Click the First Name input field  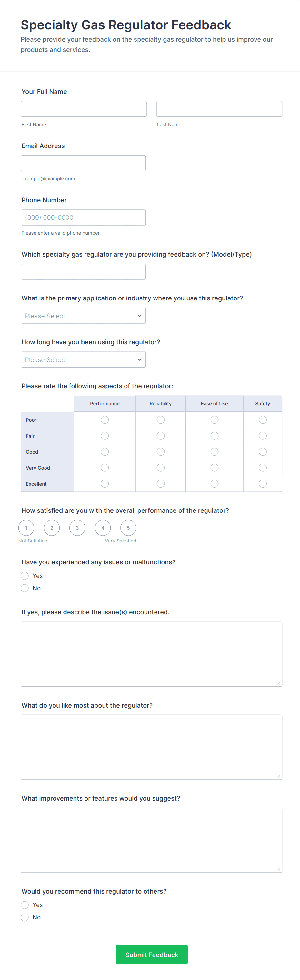(x=84, y=109)
